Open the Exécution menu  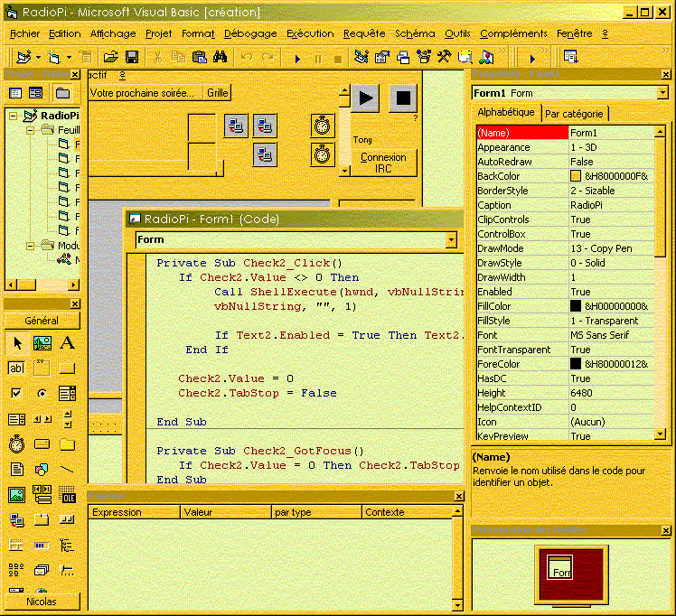pyautogui.click(x=310, y=33)
